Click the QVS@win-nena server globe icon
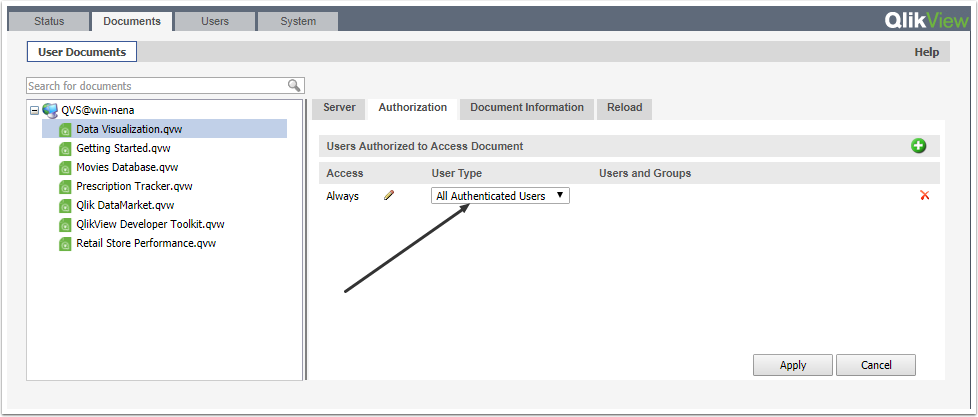Screen dimensions: 978x417 50,110
